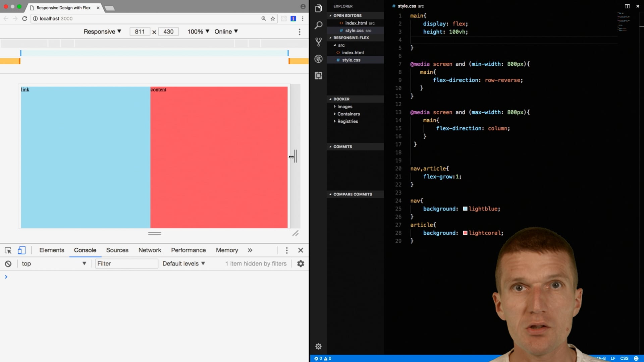Clear the console with the ban icon
The height and width of the screenshot is (362, 644).
[8, 264]
